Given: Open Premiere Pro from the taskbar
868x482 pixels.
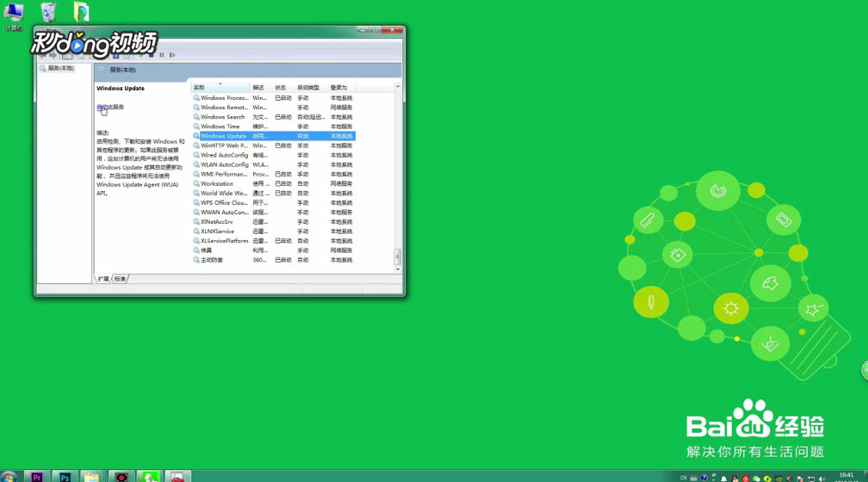Looking at the screenshot, I should coord(37,477).
